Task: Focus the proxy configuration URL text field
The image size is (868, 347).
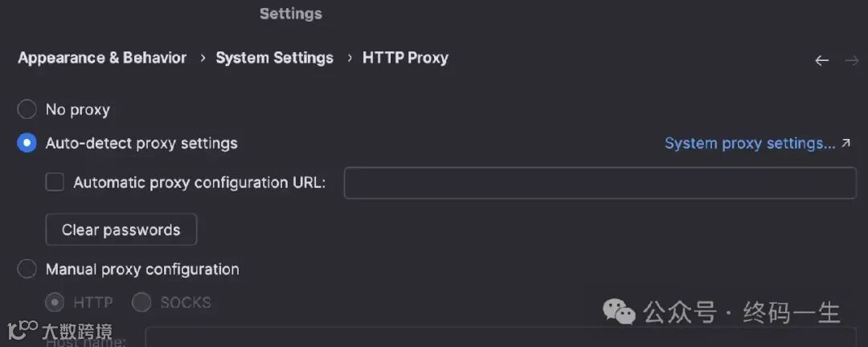Action: 600,182
